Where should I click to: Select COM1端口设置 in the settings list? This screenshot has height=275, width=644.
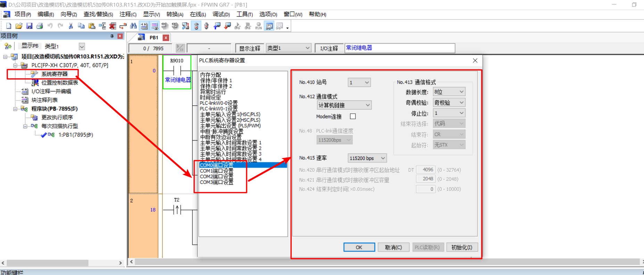[x=217, y=171]
